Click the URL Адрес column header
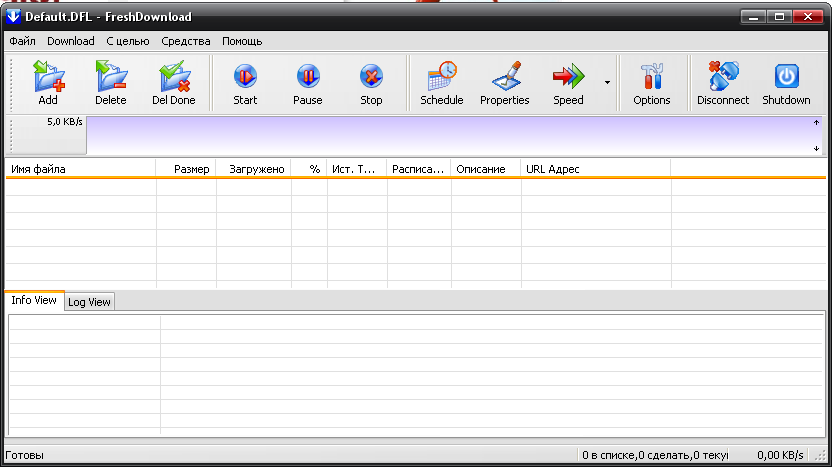The height and width of the screenshot is (467, 832). [596, 169]
